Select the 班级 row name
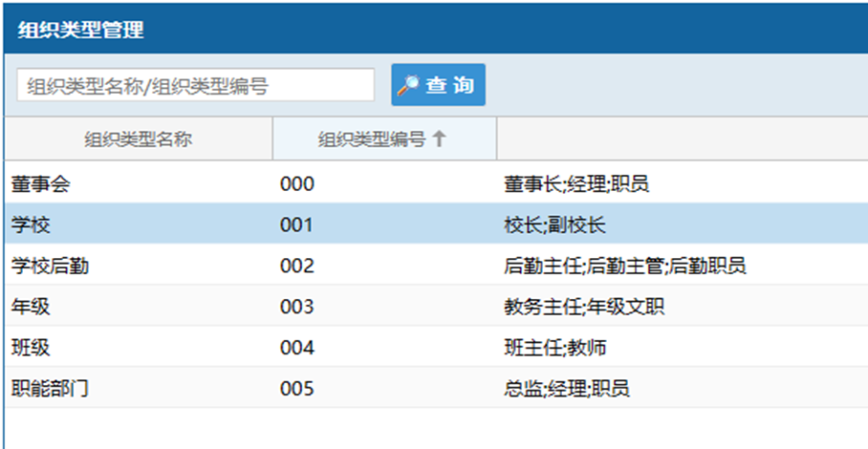 (x=31, y=348)
